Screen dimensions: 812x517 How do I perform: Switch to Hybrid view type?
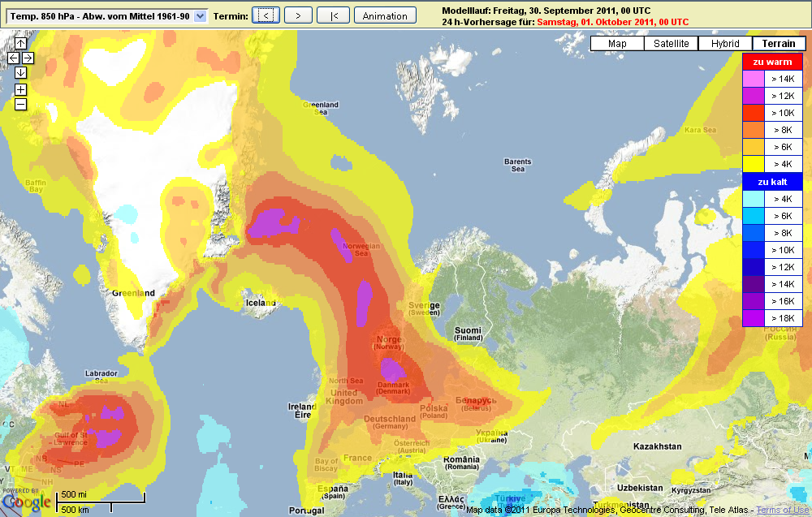click(x=725, y=44)
